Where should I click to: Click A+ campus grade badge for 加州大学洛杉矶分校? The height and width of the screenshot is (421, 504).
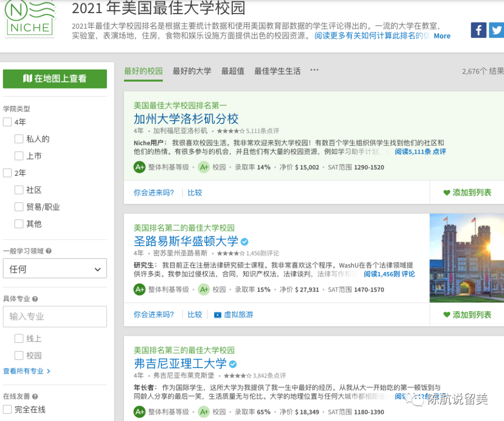tap(204, 167)
